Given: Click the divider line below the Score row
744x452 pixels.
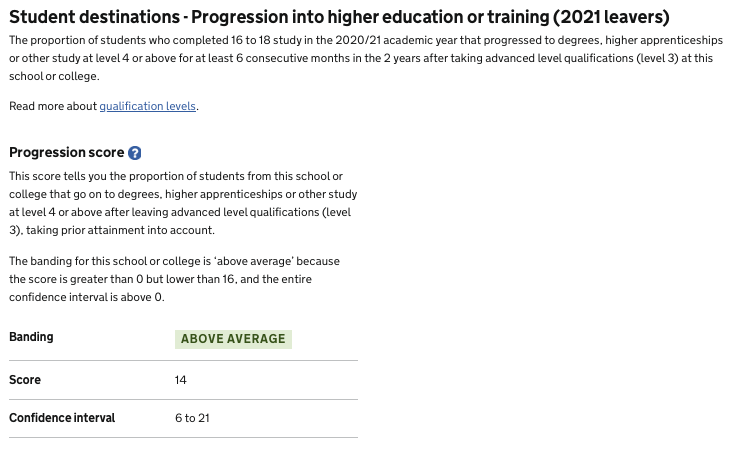Looking at the screenshot, I should (183, 399).
